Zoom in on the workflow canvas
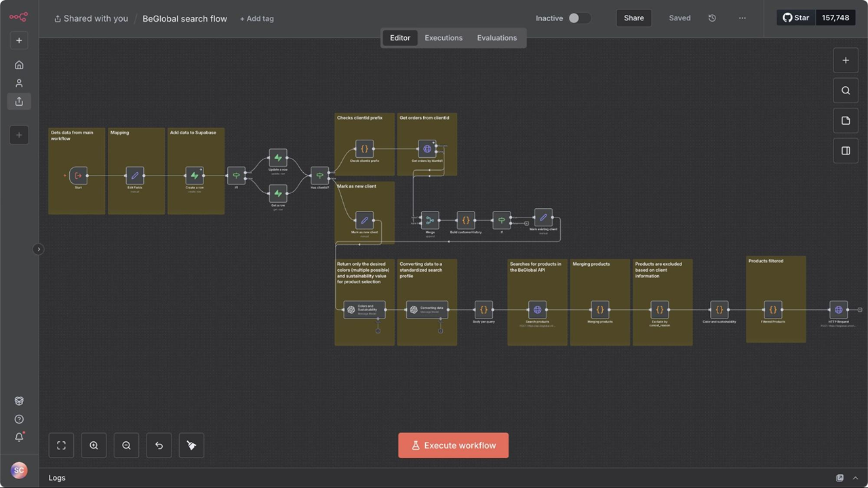The height and width of the screenshot is (488, 868). (94, 445)
